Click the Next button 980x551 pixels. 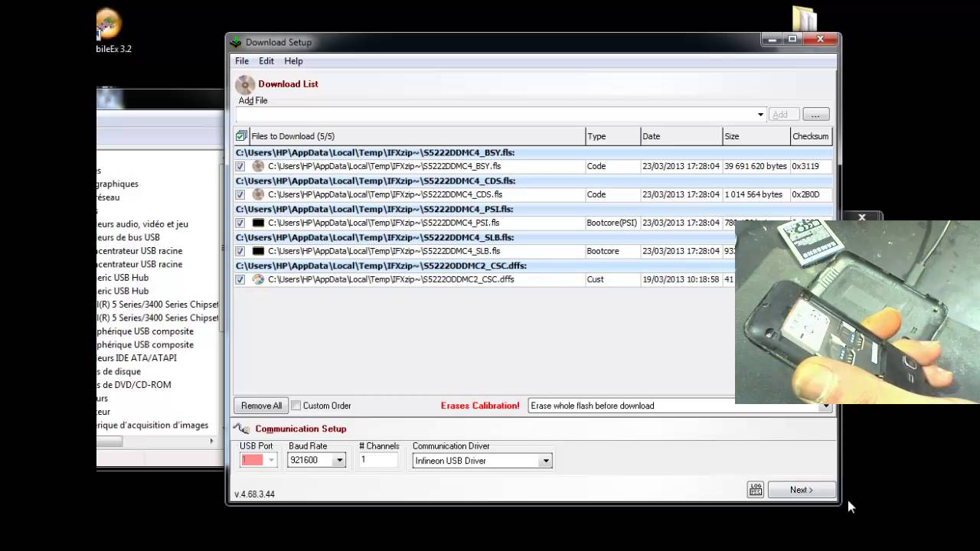click(802, 490)
